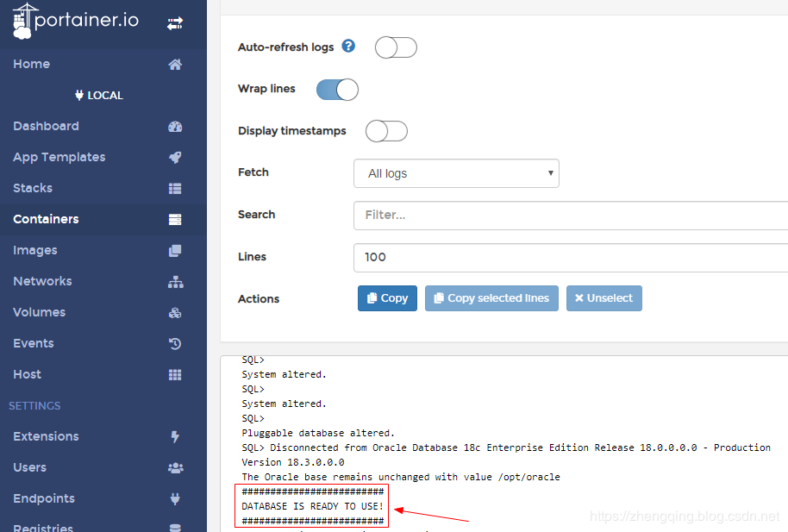Click the Search Filter input field
788x532 pixels.
(571, 216)
